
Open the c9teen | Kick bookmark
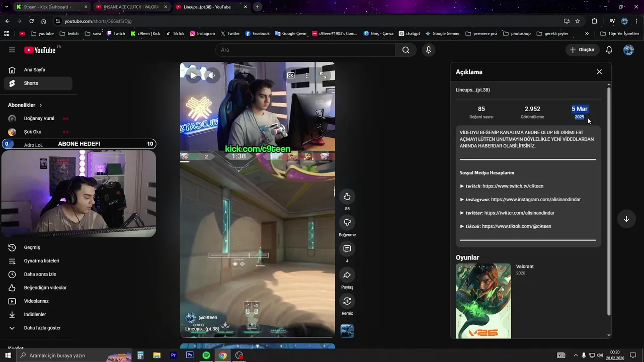click(145, 34)
